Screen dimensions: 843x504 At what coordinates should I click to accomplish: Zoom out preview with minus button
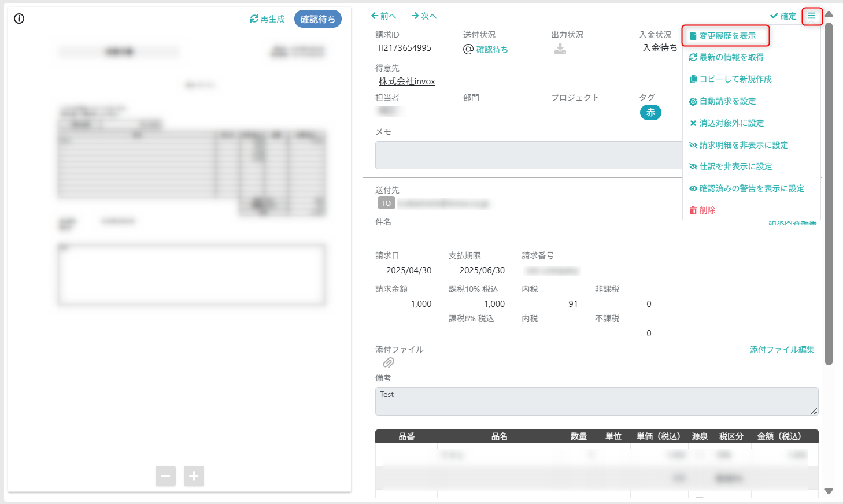coord(165,476)
